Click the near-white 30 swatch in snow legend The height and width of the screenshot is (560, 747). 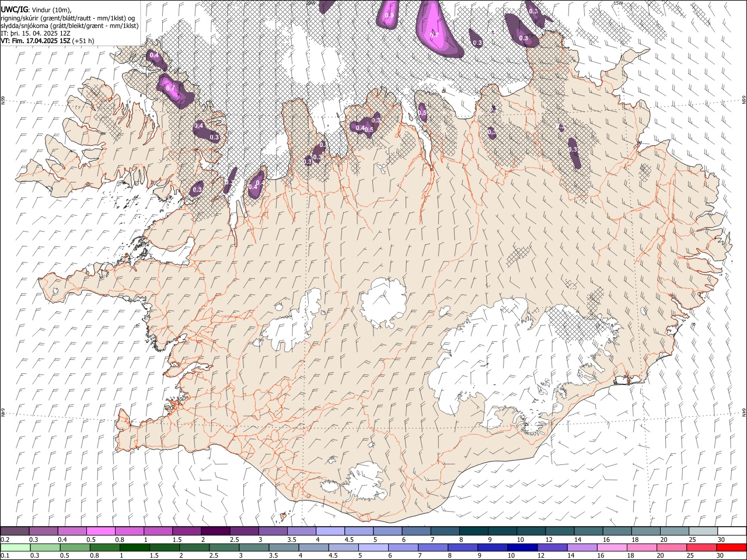732,531
